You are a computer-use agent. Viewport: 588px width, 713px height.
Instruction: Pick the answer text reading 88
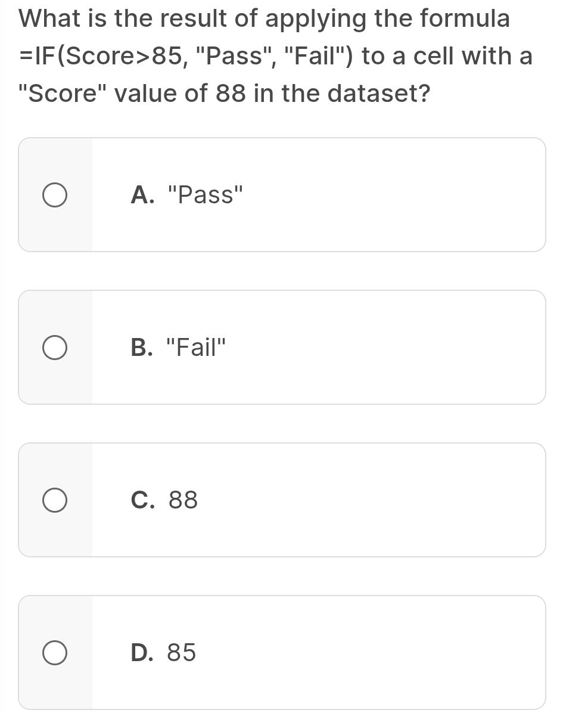[183, 500]
